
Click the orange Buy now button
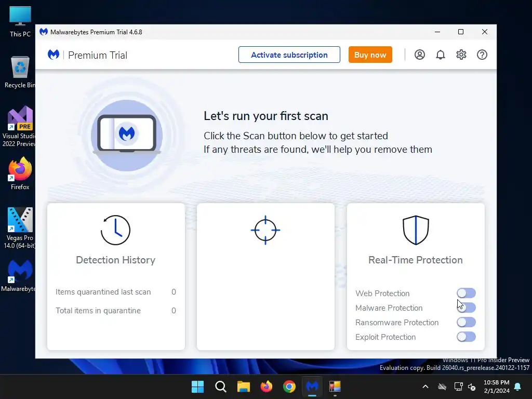pos(370,55)
